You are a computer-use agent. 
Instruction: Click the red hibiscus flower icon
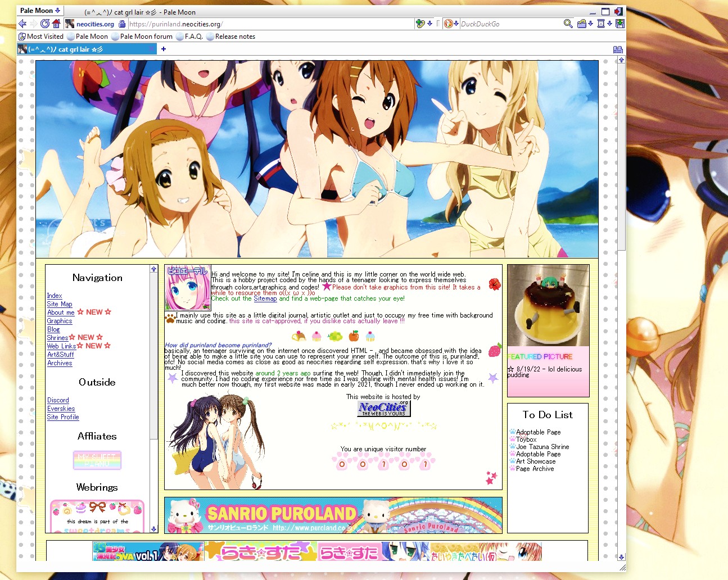click(495, 284)
